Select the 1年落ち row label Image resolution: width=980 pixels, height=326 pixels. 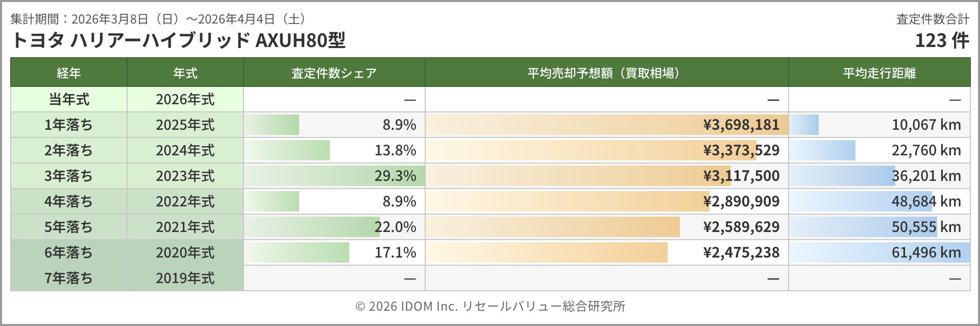point(68,125)
